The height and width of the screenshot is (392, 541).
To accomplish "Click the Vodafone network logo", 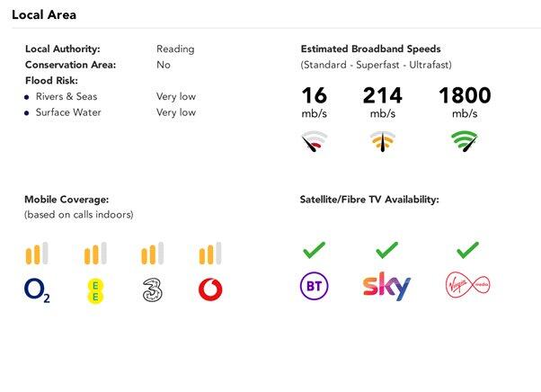I will [x=209, y=290].
